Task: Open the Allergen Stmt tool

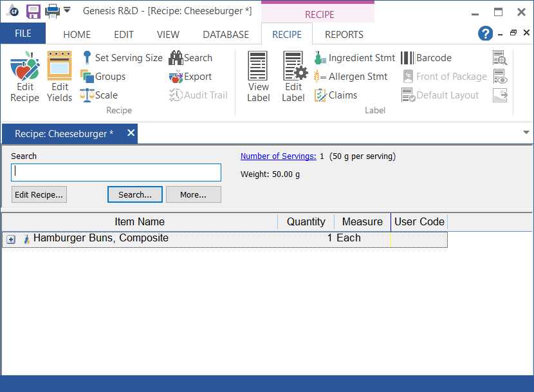Action: [351, 77]
